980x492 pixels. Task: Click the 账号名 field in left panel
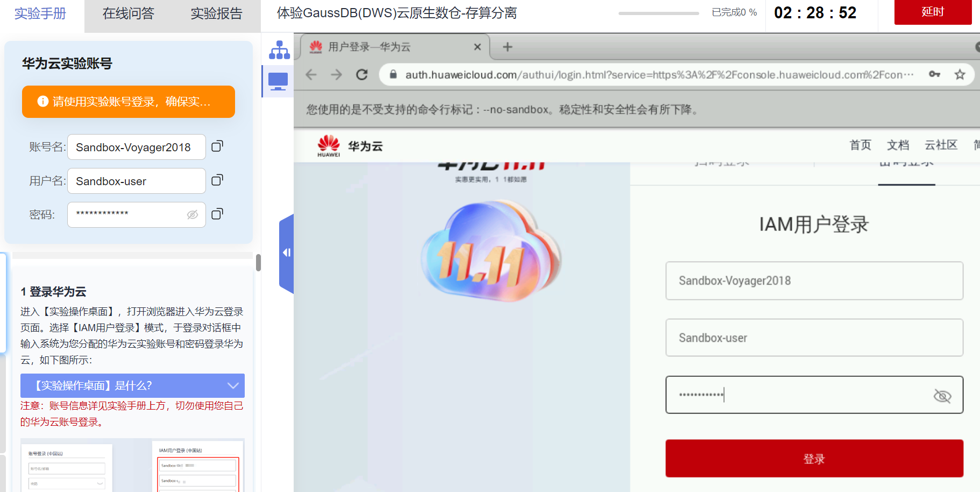tap(137, 147)
